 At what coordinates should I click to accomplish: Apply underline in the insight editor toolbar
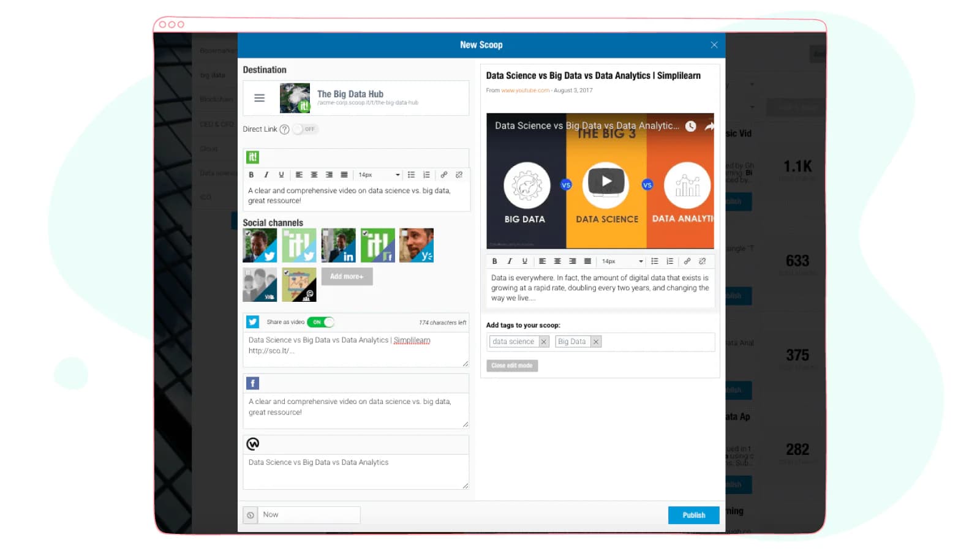[281, 175]
